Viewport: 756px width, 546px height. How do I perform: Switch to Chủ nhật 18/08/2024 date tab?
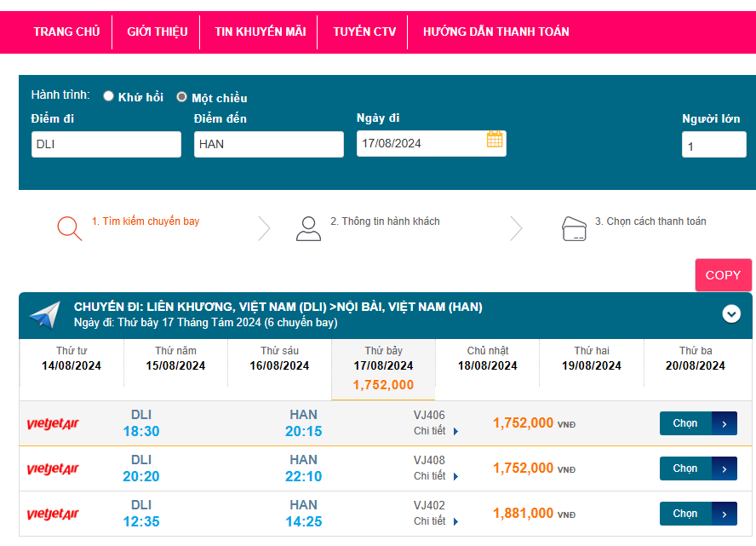[x=488, y=359]
